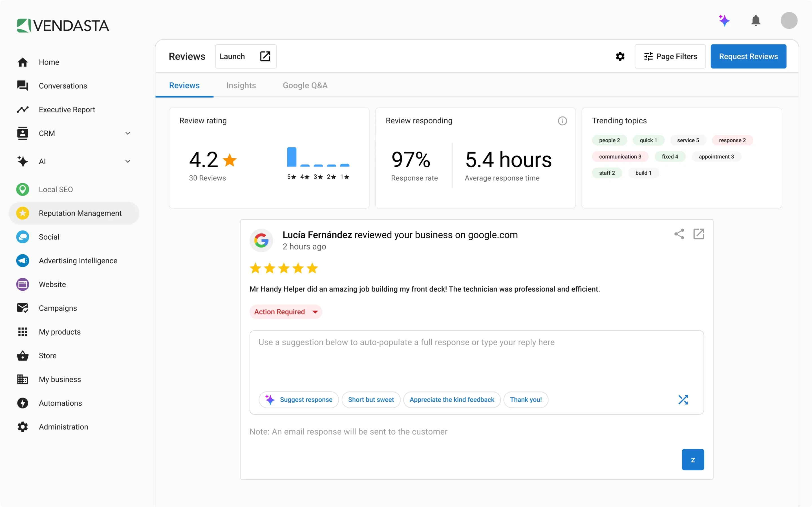The image size is (812, 507).
Task: Click the shuffle suggestions icon in the reply box
Action: point(684,399)
